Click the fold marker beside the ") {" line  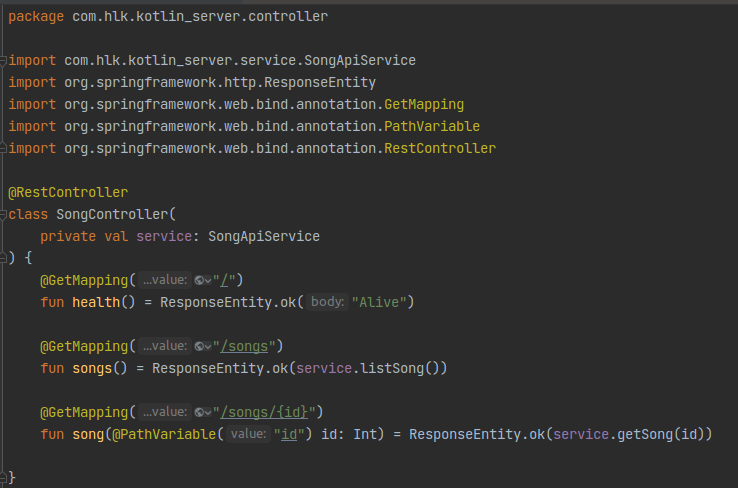[x=5, y=258]
